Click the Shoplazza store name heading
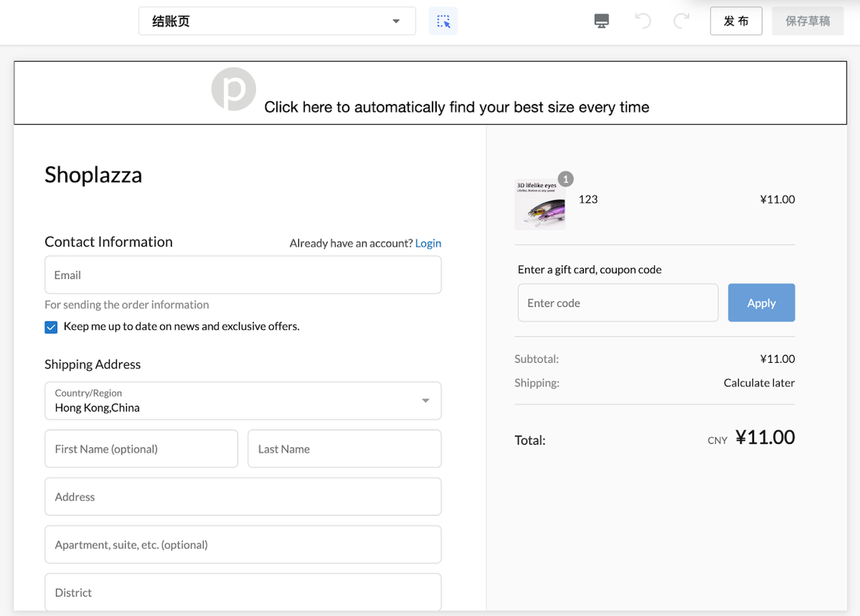 (x=93, y=175)
